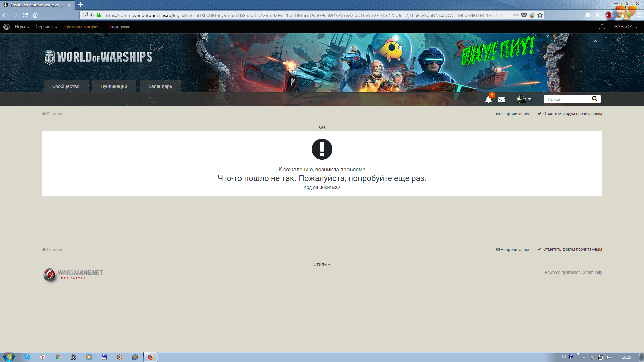Click into the Поиск search field

pyautogui.click(x=568, y=99)
